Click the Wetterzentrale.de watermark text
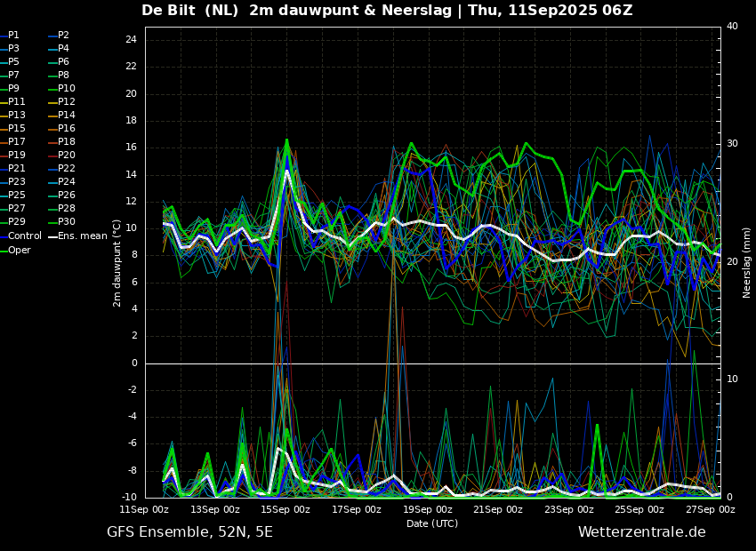The image size is (756, 551). tap(642, 532)
